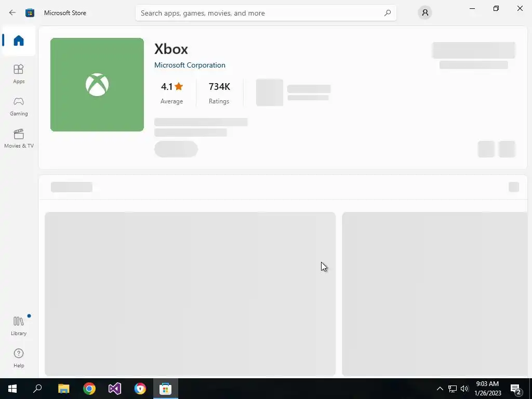Minimize the Microsoft Store window
The image size is (532, 399).
pos(472,8)
